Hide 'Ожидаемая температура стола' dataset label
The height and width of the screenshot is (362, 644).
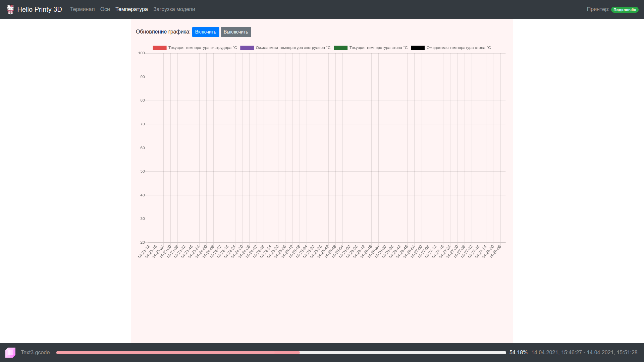[459, 48]
